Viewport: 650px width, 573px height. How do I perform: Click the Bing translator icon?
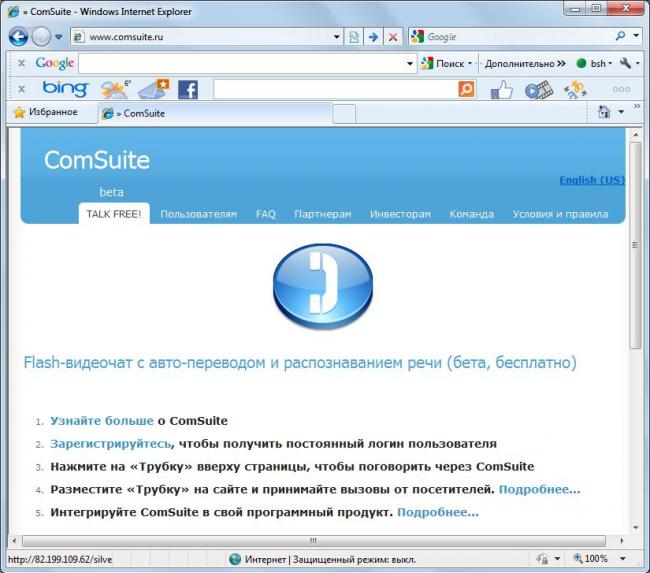coord(575,90)
